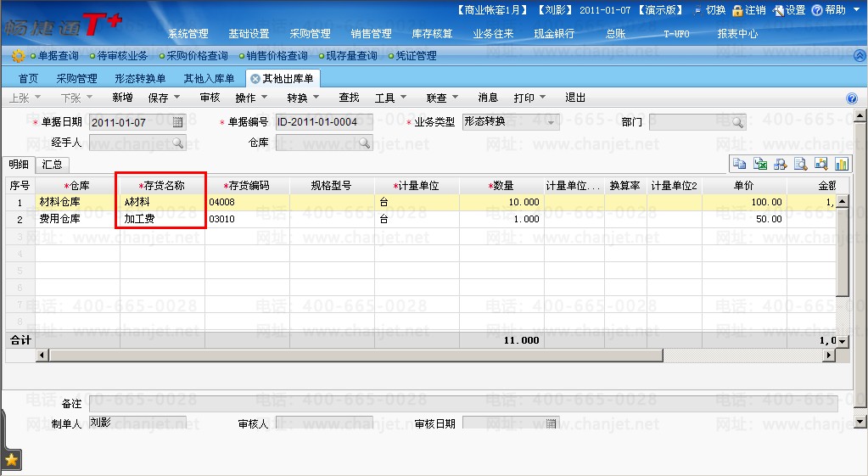Expand the 打印 toolbar dropdown
The width and height of the screenshot is (868, 476).
[x=542, y=98]
